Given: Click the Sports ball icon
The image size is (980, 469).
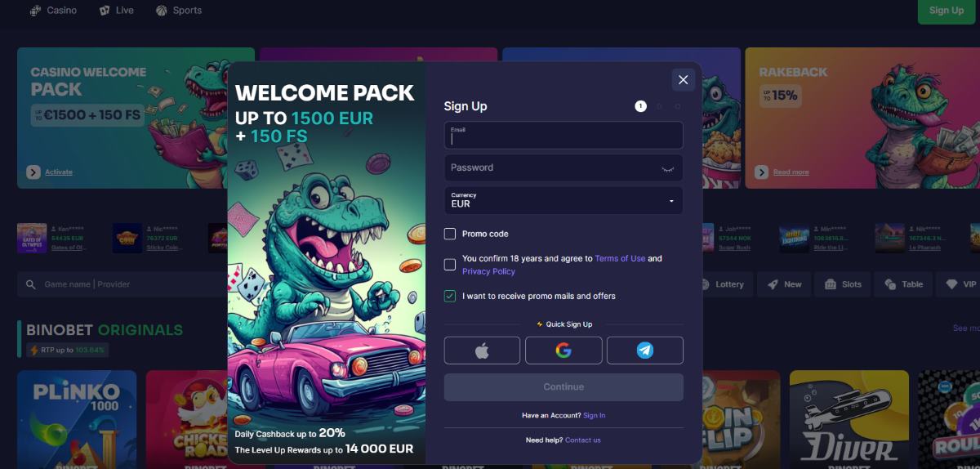Looking at the screenshot, I should 162,11.
